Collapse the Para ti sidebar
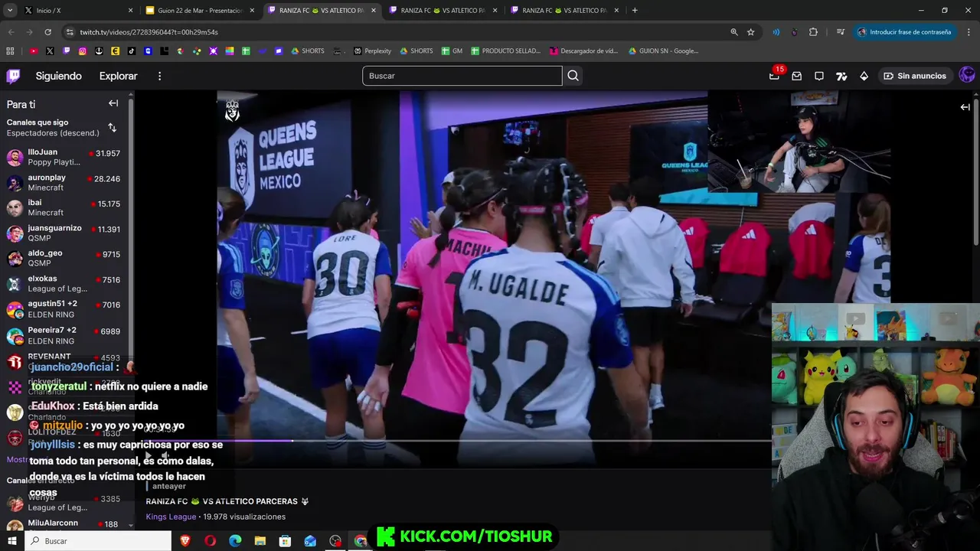Image resolution: width=980 pixels, height=551 pixels. tap(113, 103)
